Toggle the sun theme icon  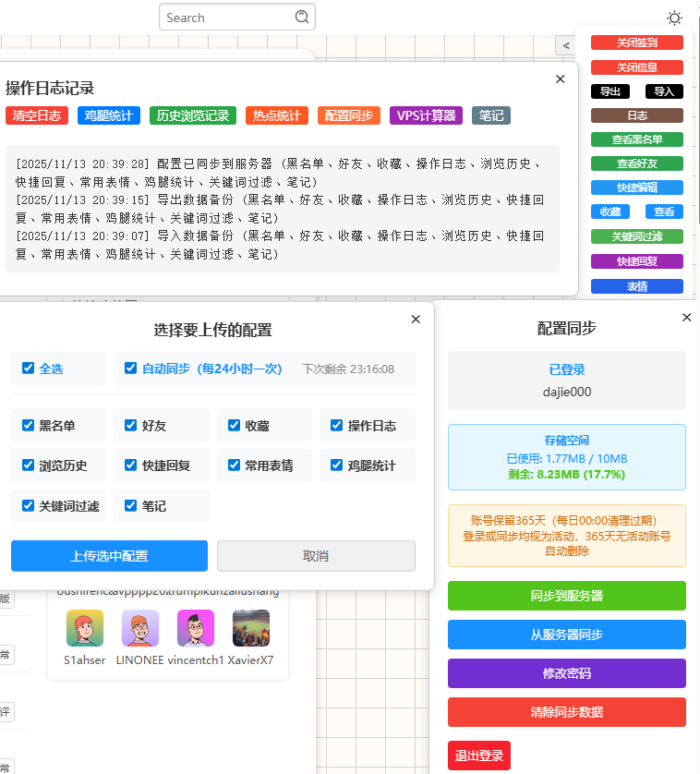click(x=675, y=18)
